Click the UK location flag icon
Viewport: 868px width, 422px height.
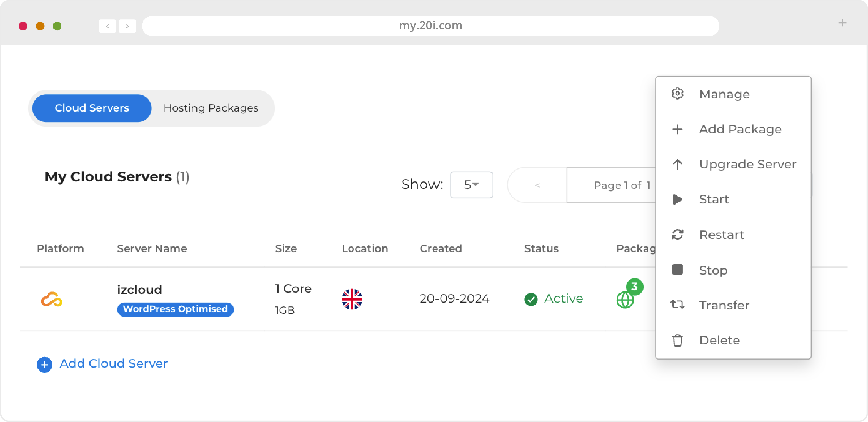tap(352, 299)
